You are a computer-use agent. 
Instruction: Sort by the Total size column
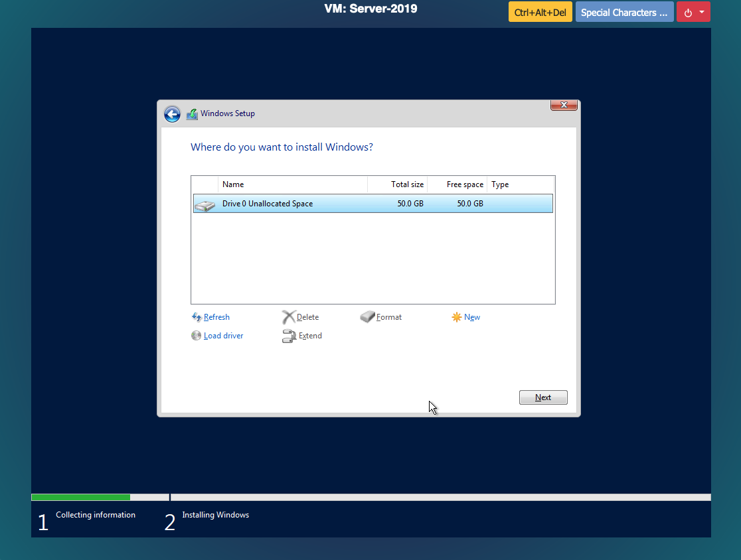pyautogui.click(x=397, y=184)
